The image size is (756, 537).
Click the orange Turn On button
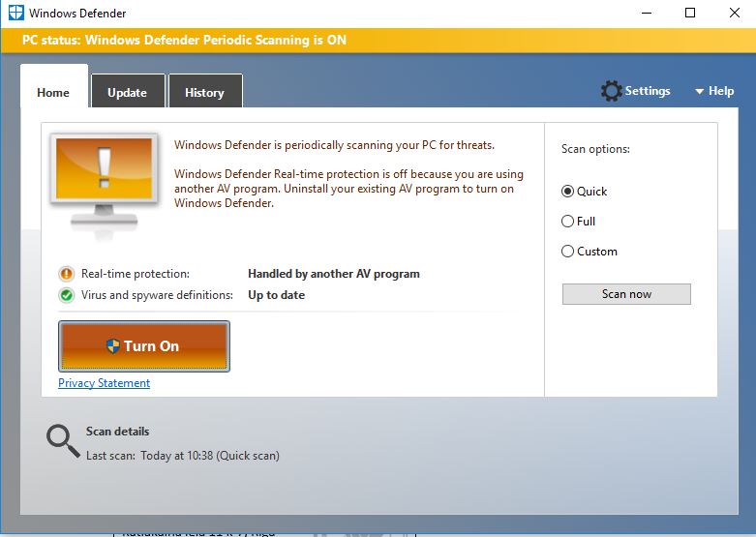tap(144, 346)
